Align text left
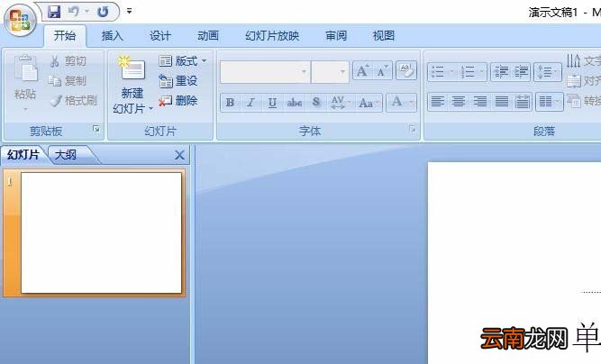The image size is (601, 364). (x=438, y=102)
